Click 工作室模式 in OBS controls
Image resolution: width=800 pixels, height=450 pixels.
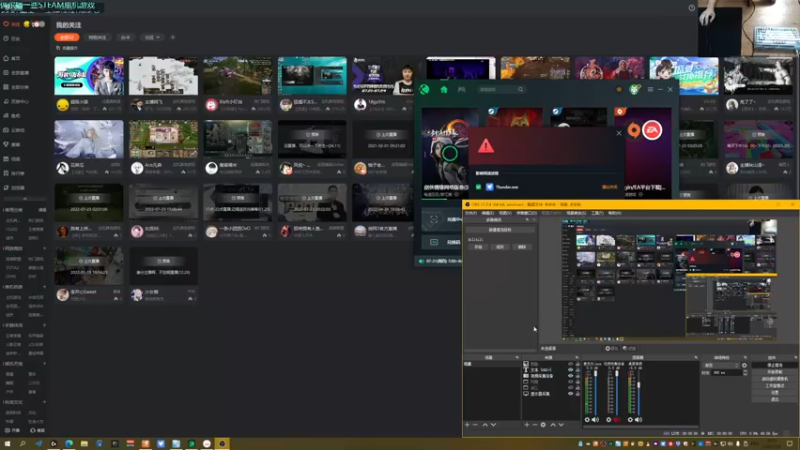coord(774,386)
